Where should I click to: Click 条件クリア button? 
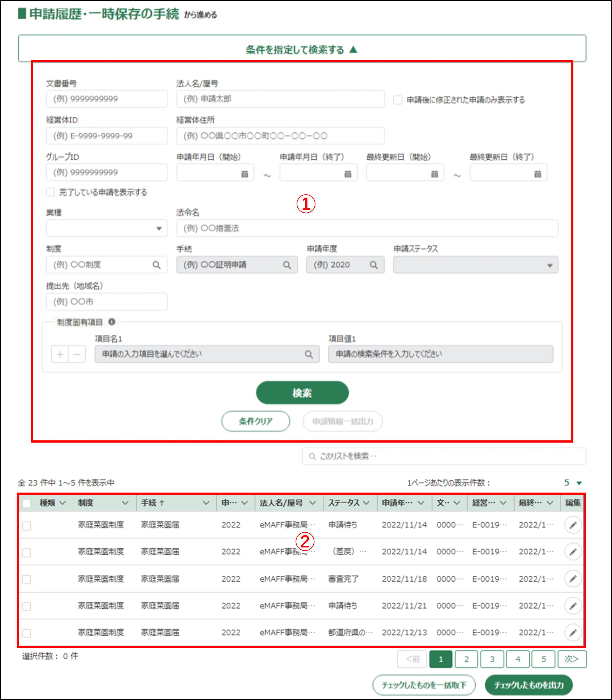click(255, 421)
